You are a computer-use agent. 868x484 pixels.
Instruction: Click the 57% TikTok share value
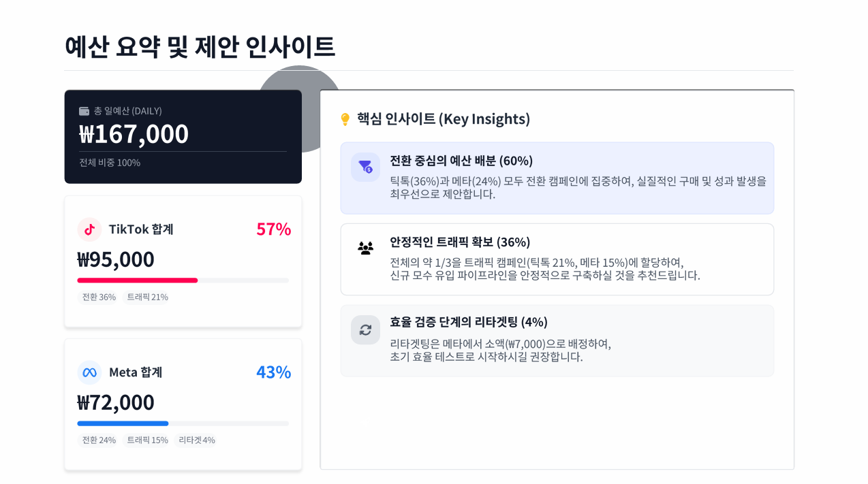[273, 229]
